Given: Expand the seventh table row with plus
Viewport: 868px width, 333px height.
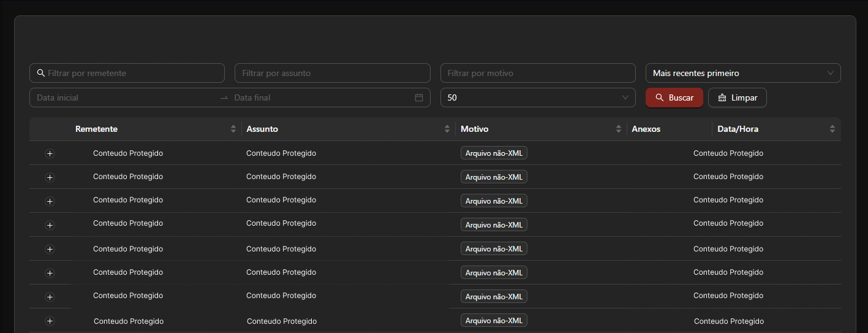Looking at the screenshot, I should (x=50, y=297).
